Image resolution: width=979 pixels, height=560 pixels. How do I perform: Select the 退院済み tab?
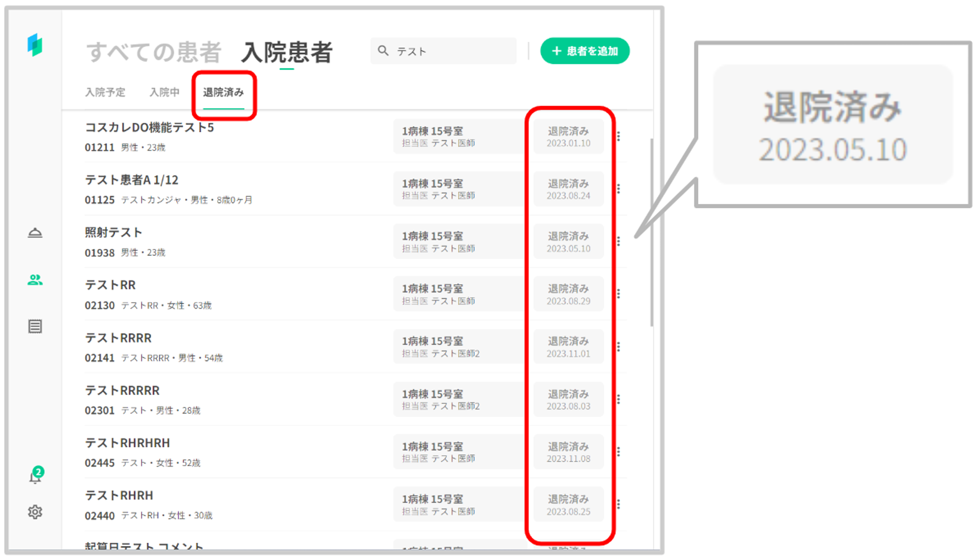tap(223, 92)
